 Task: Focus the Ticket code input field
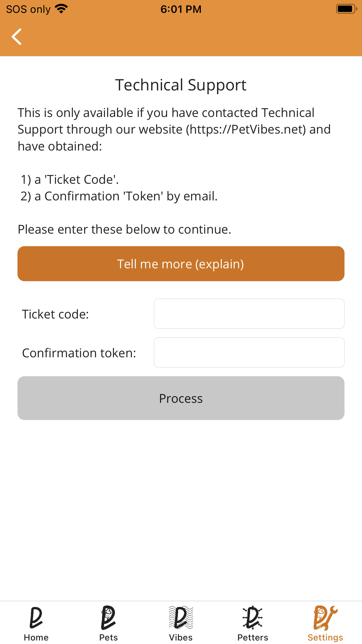click(x=249, y=314)
